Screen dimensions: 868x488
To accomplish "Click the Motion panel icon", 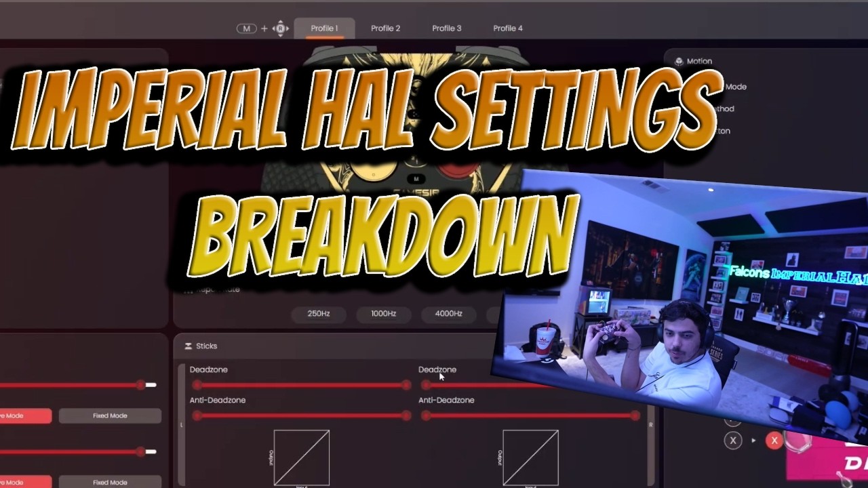I will 679,61.
